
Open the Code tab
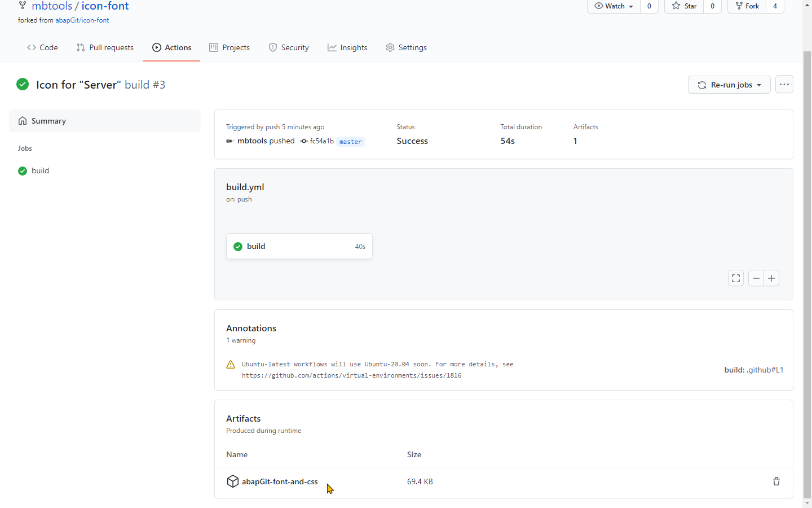pos(42,47)
